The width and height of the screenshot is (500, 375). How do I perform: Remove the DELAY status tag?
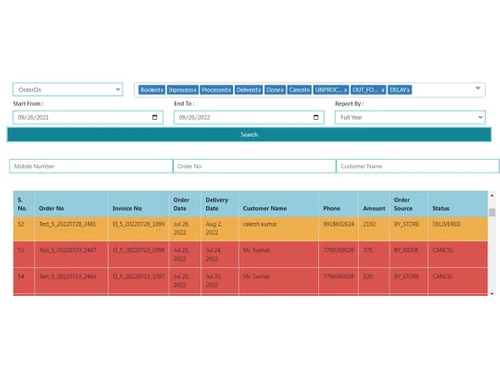coord(408,90)
